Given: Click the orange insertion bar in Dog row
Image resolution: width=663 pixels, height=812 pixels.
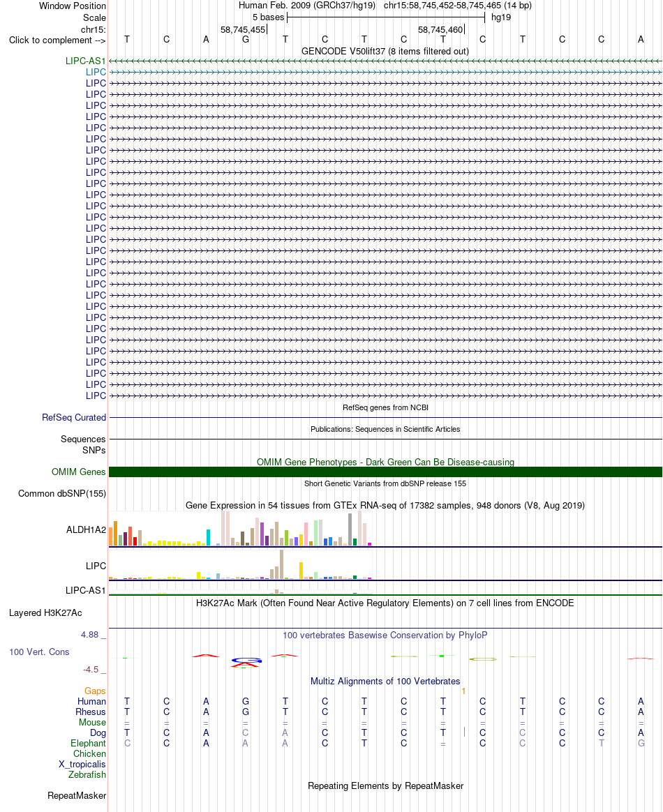Looking at the screenshot, I should (464, 732).
